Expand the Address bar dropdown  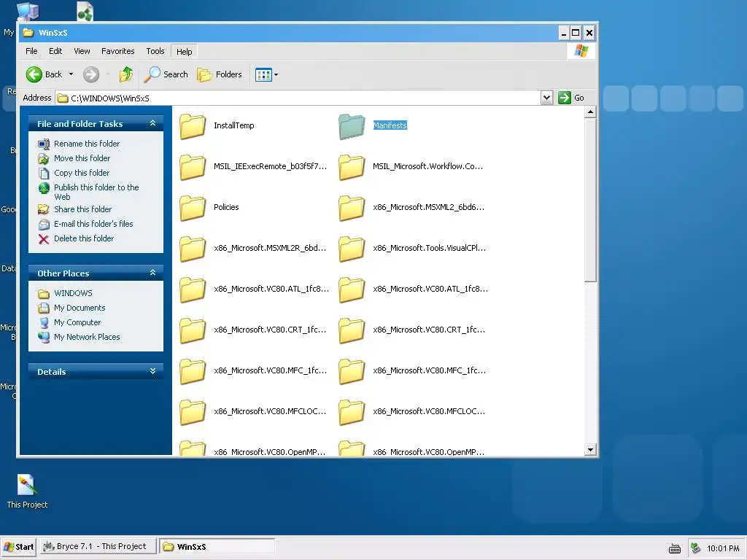[x=546, y=98]
